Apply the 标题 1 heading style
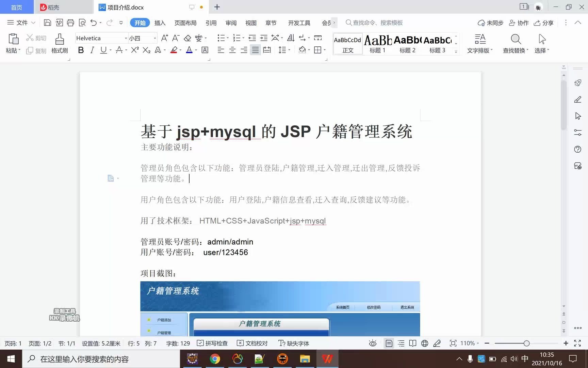 coord(378,44)
